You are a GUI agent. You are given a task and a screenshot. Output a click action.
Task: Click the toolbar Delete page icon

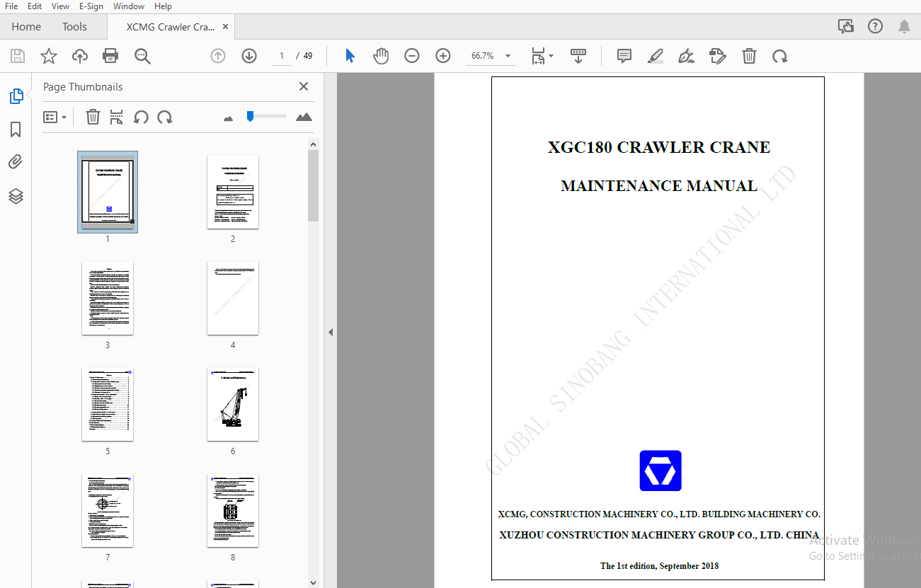click(750, 56)
